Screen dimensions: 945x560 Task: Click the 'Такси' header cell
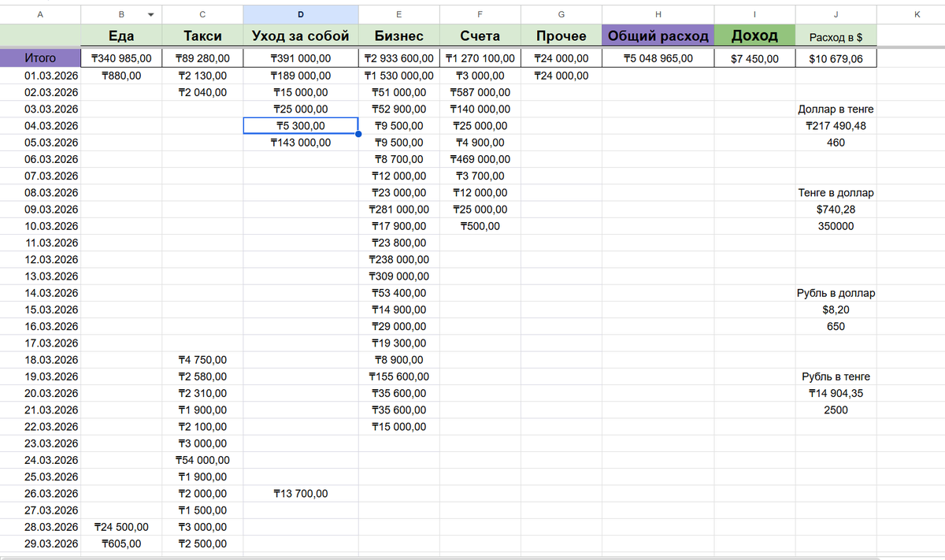pyautogui.click(x=202, y=35)
